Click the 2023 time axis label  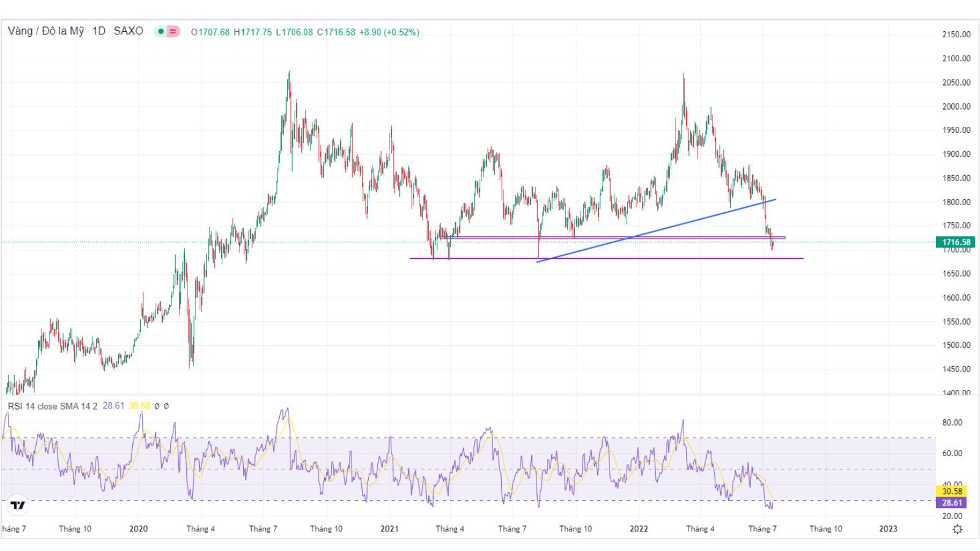pos(888,529)
